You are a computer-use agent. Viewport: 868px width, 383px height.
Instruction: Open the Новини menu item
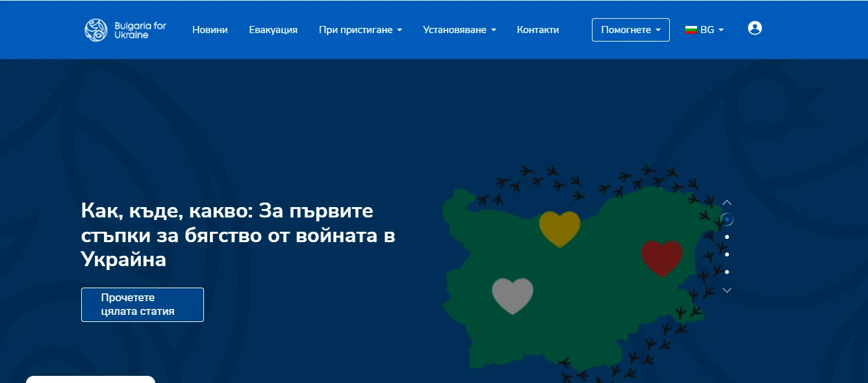coord(210,30)
